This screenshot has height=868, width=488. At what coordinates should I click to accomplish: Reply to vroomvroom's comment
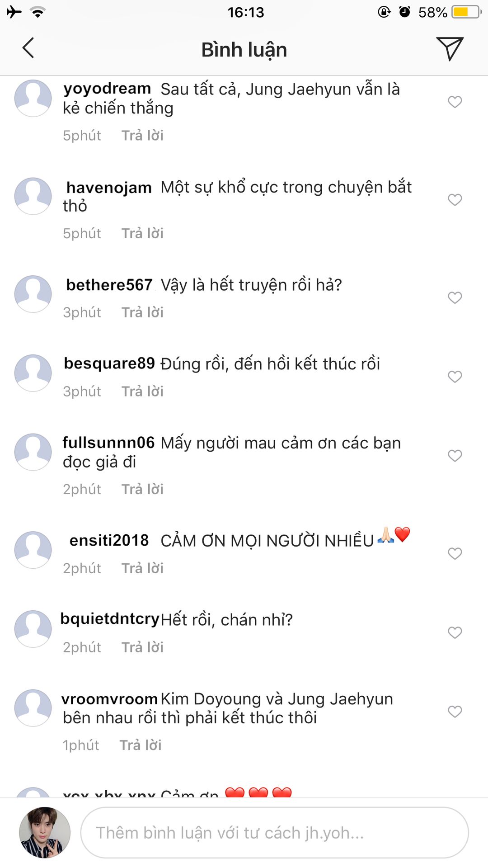coord(141,745)
